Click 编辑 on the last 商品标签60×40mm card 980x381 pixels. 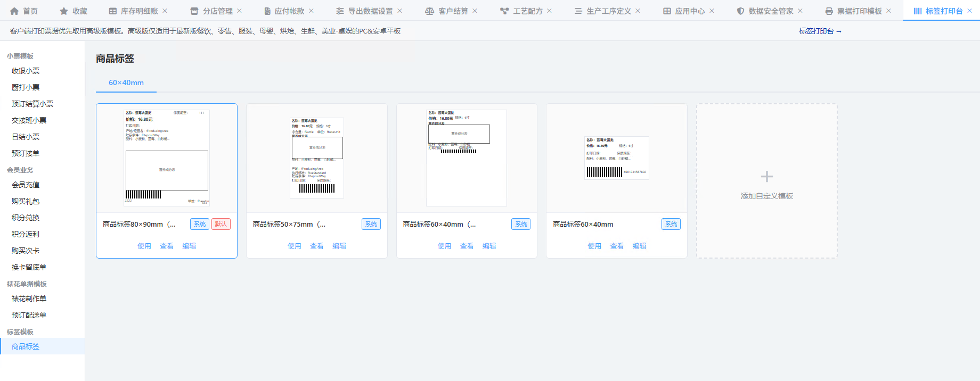(639, 246)
